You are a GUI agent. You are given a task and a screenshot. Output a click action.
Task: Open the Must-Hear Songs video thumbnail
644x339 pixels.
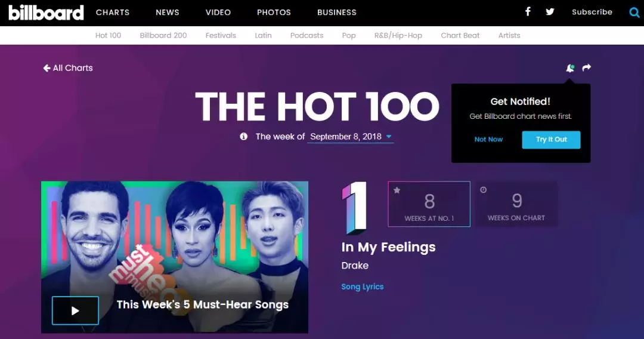point(175,257)
